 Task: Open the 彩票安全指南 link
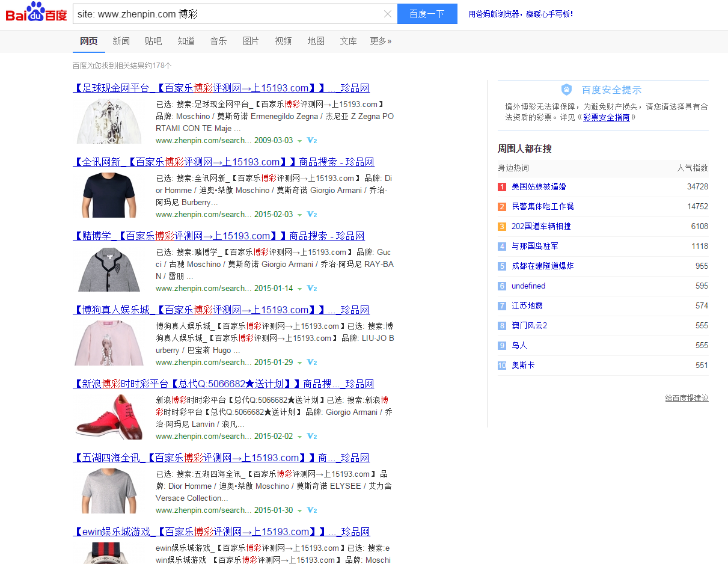[x=607, y=118]
